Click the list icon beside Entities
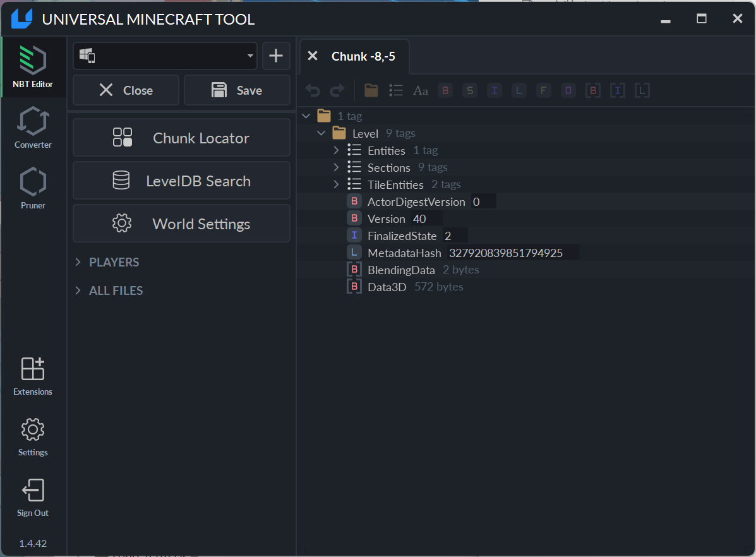This screenshot has width=756, height=557. coord(354,150)
